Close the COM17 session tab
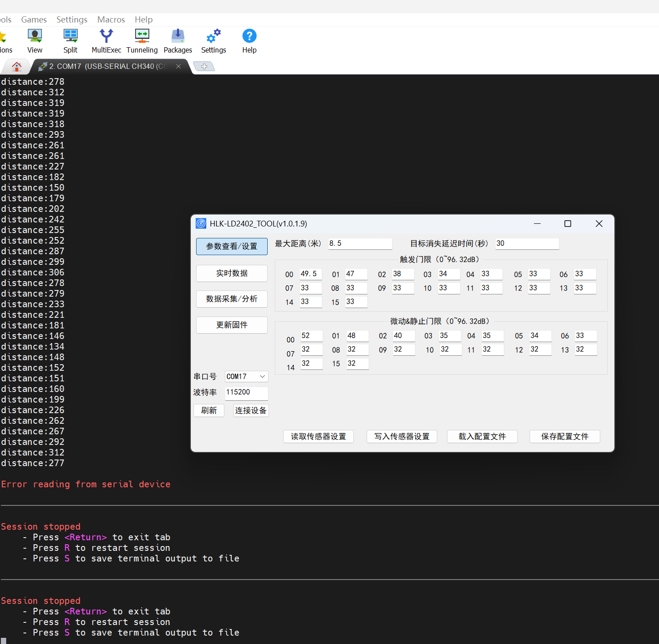Image resolution: width=659 pixels, height=644 pixels. [x=178, y=66]
